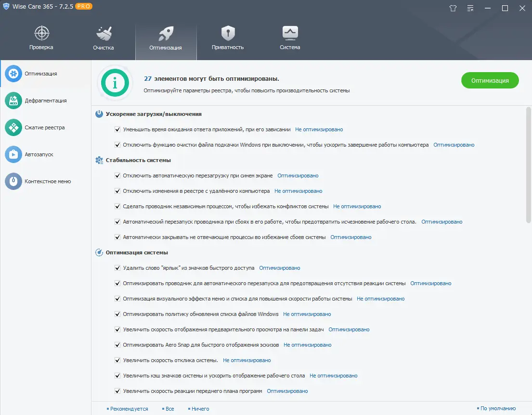This screenshot has width=532, height=415.
Task: Switch to the Приватность tab
Action: [x=228, y=31]
